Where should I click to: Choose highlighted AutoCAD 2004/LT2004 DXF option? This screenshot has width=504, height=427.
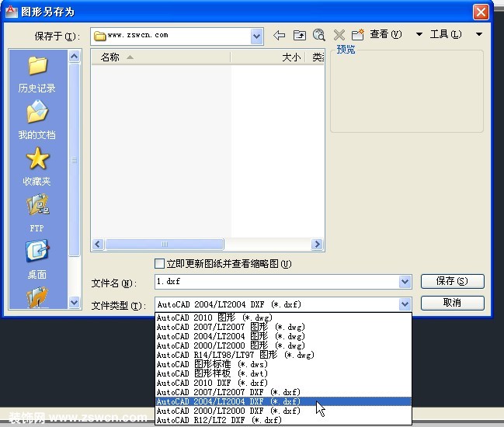283,401
